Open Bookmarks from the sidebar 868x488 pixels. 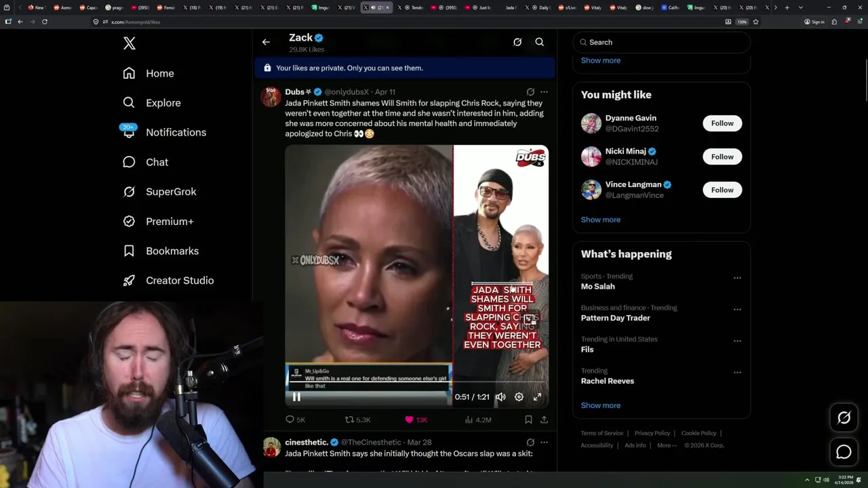click(161, 251)
